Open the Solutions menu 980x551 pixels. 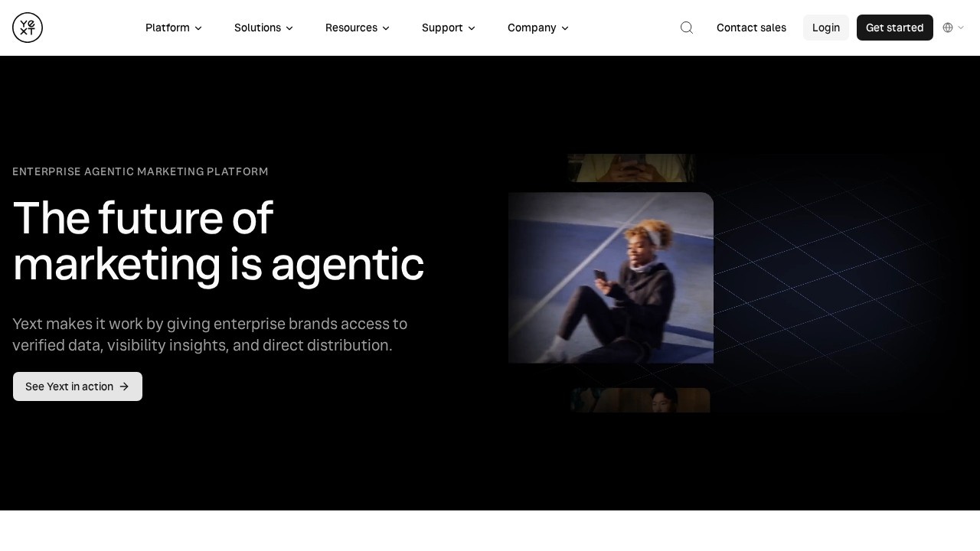click(x=263, y=28)
